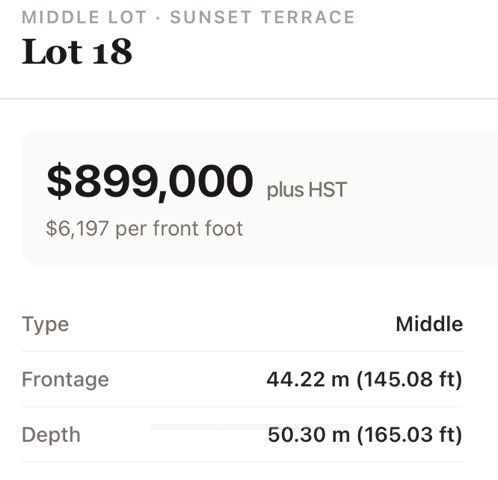This screenshot has height=480, width=498.
Task: Open the "SUNSET TERRACE" breadcrumb text
Action: point(262,17)
